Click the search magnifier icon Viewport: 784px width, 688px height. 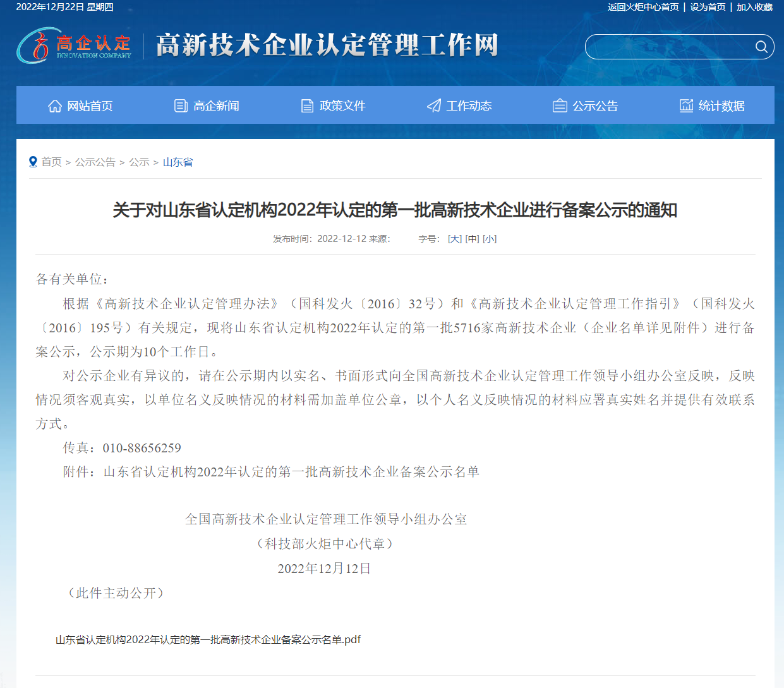coord(761,47)
